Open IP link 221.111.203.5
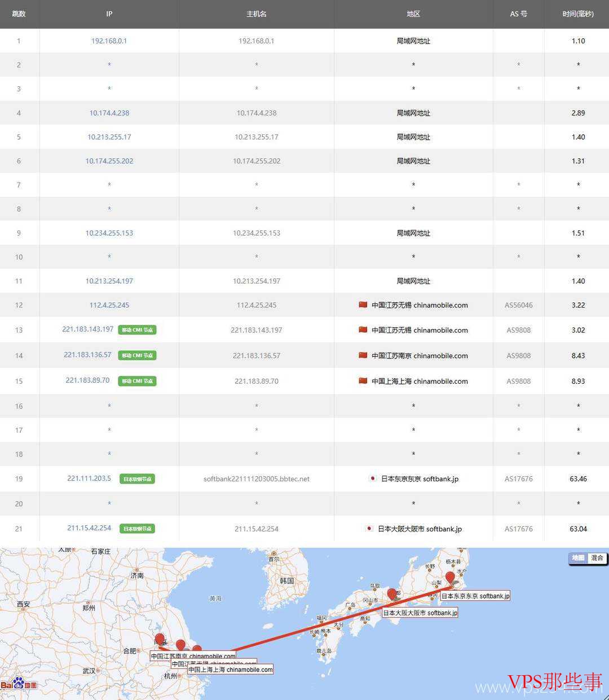This screenshot has height=700, width=609. [89, 478]
